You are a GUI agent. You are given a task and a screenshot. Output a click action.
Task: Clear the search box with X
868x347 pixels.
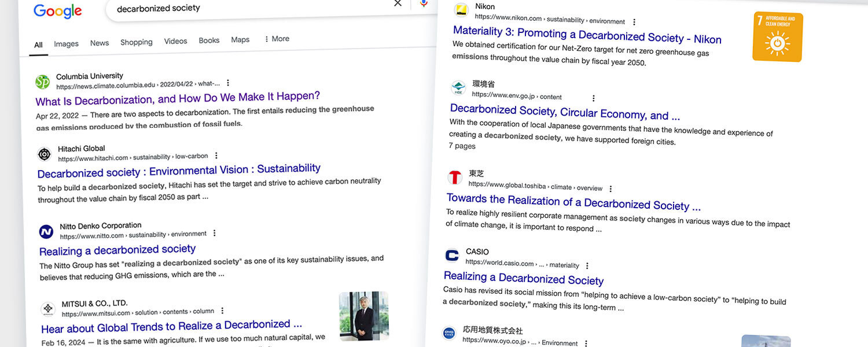coord(398,3)
